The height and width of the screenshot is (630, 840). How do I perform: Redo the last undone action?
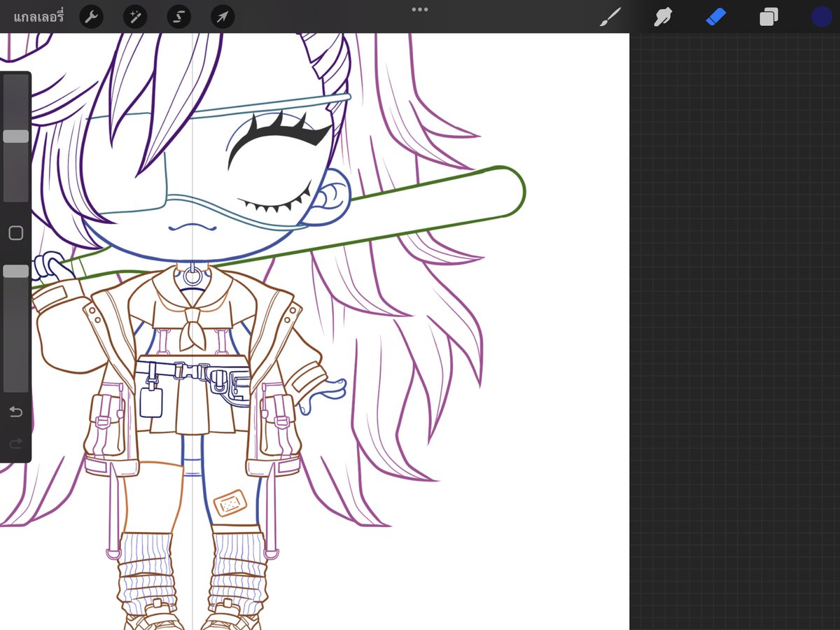point(15,444)
